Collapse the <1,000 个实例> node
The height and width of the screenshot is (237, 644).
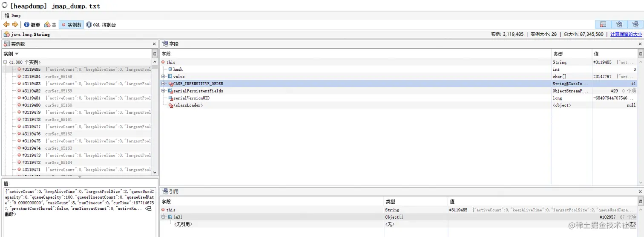5,62
